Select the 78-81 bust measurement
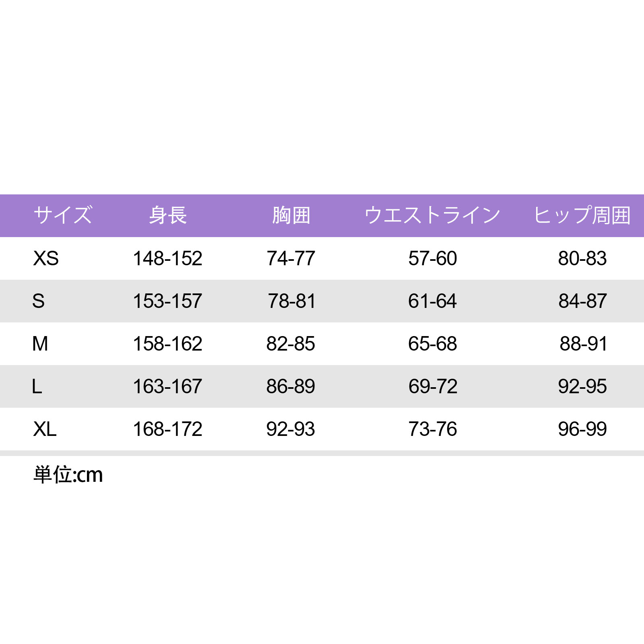 point(292,301)
